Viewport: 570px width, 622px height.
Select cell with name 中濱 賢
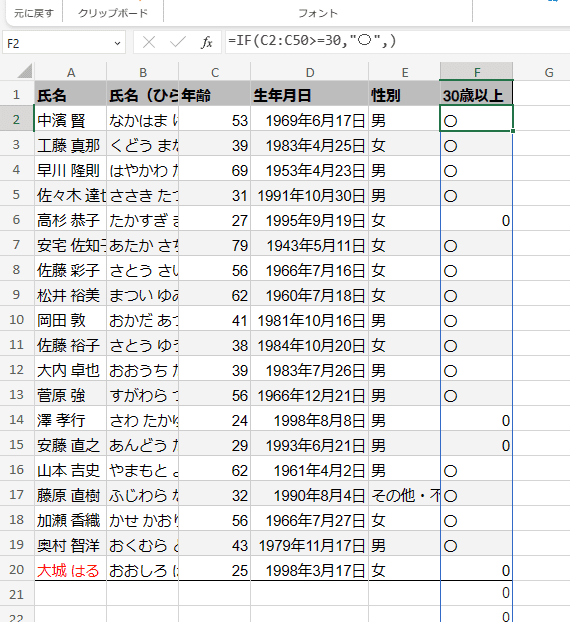(71, 119)
